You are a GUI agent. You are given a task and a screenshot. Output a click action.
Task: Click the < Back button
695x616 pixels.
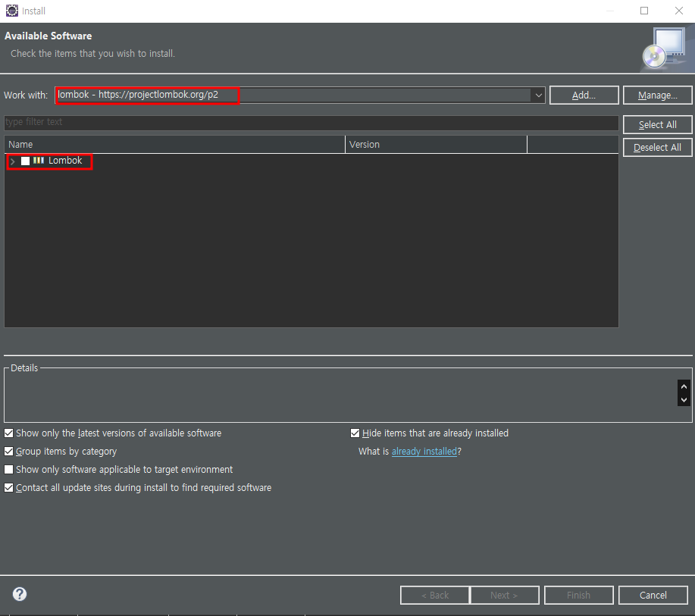(435, 596)
